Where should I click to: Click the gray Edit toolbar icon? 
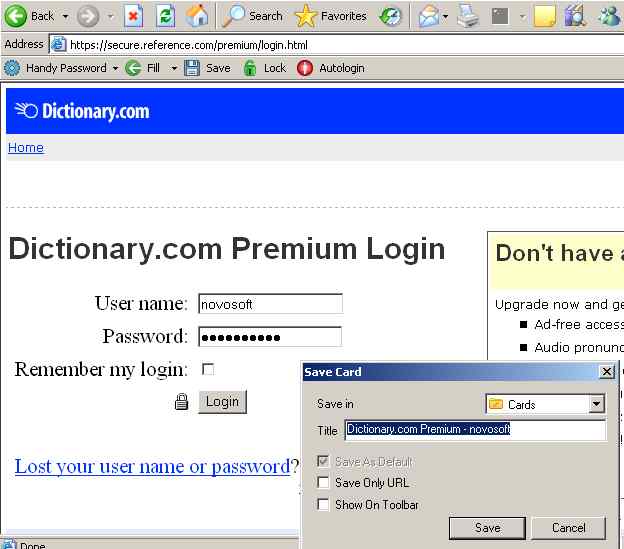[x=500, y=16]
